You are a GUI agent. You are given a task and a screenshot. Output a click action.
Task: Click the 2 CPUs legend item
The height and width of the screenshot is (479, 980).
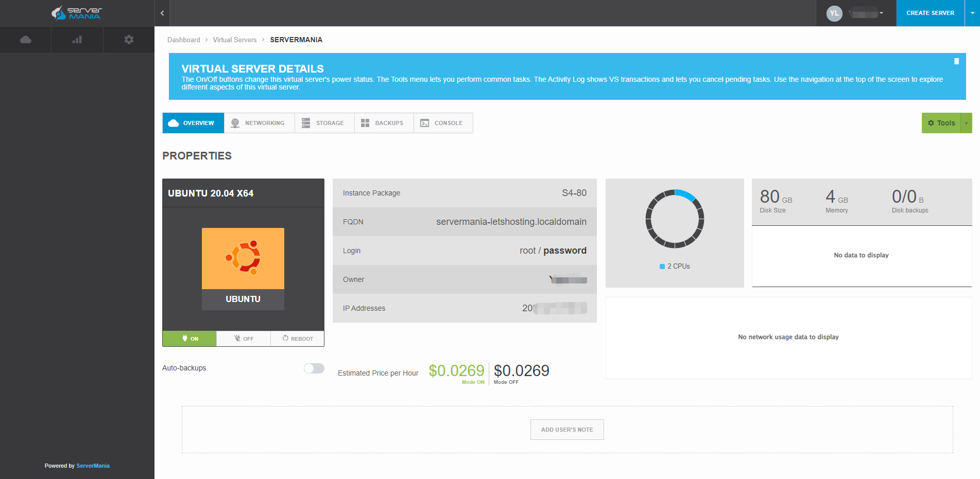[x=675, y=266]
